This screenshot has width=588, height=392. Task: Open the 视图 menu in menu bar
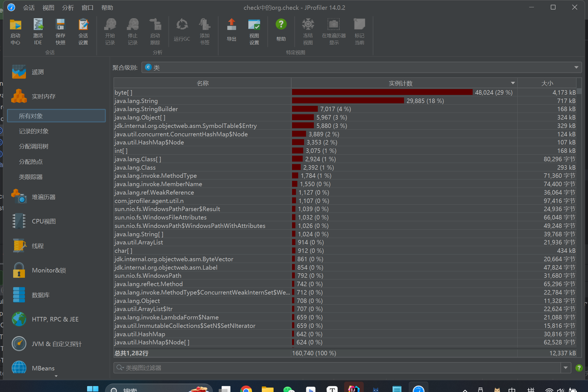pos(48,8)
